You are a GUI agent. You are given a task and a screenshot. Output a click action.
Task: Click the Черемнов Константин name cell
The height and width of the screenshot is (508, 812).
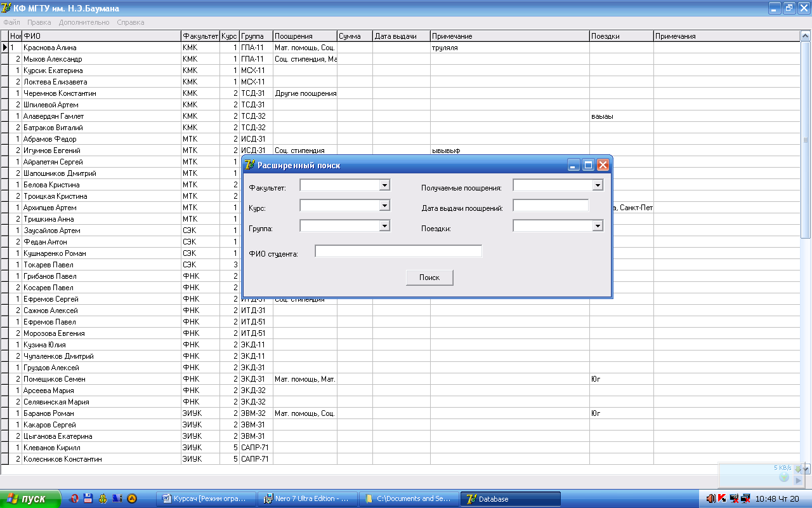point(101,93)
